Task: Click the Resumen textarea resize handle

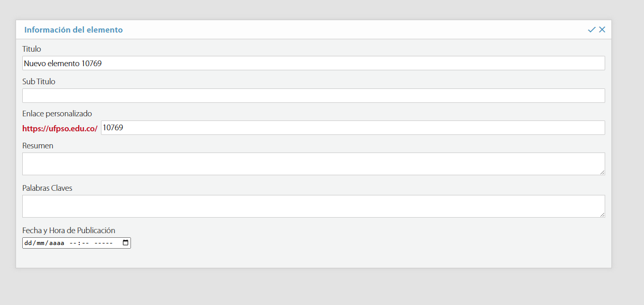Action: click(x=602, y=172)
